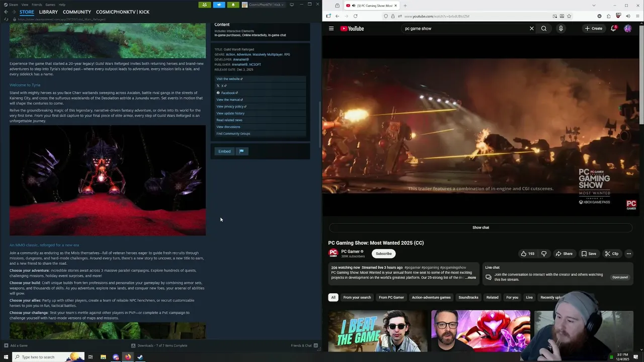Click the Share button under video
Image resolution: width=644 pixels, height=362 pixels.
tap(564, 254)
